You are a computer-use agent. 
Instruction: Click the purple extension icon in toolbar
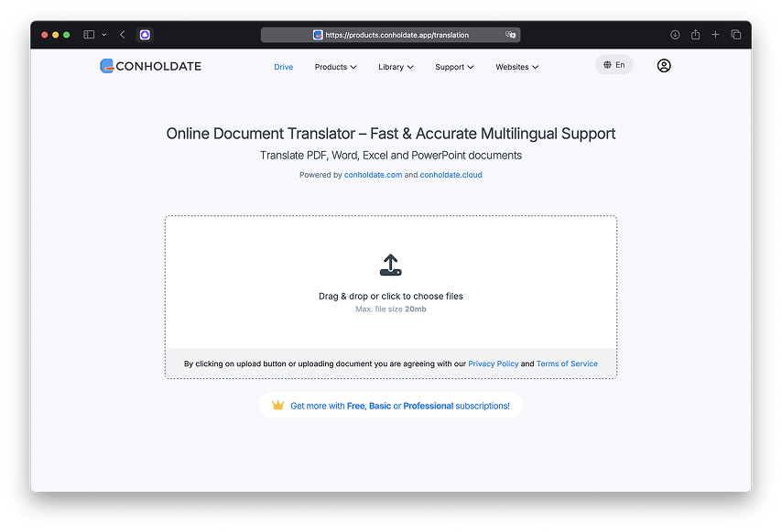pyautogui.click(x=145, y=35)
